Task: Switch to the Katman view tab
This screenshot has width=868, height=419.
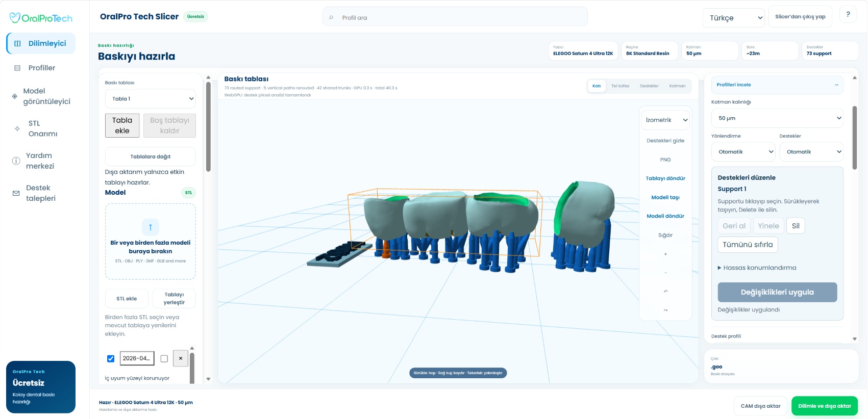Action: tap(677, 86)
